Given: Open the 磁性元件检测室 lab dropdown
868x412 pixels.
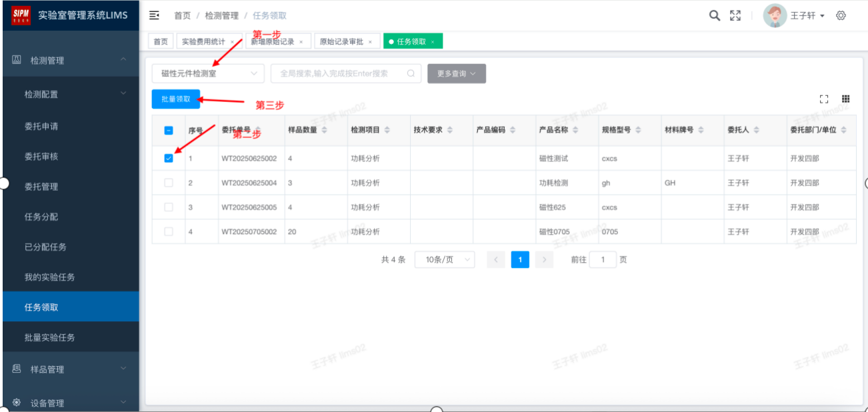Looking at the screenshot, I should (208, 73).
